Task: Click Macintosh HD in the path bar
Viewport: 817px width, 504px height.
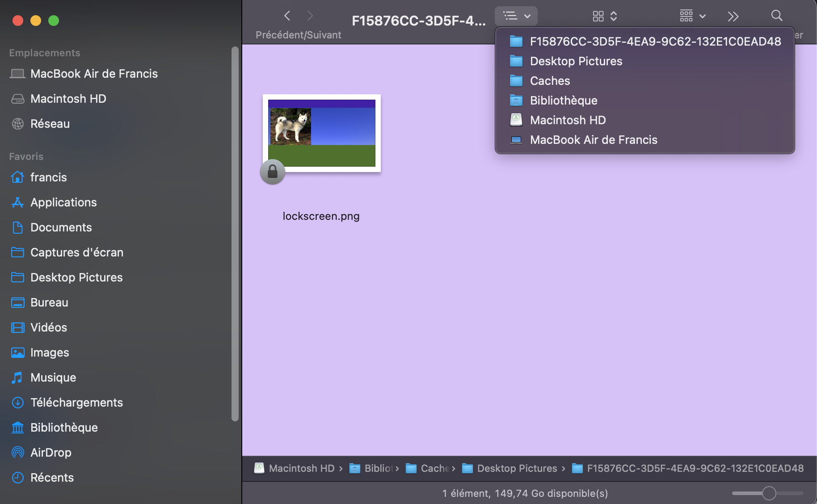Action: click(x=295, y=468)
